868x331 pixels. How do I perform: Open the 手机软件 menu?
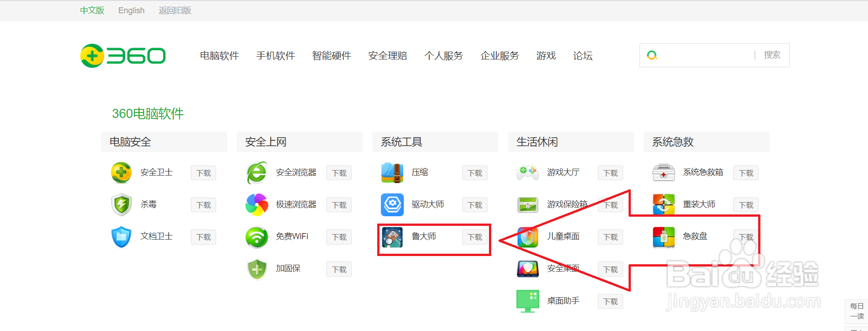(x=276, y=56)
